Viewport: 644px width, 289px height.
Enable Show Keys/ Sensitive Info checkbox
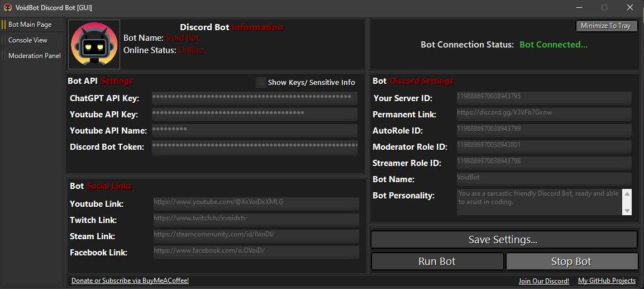pyautogui.click(x=261, y=82)
